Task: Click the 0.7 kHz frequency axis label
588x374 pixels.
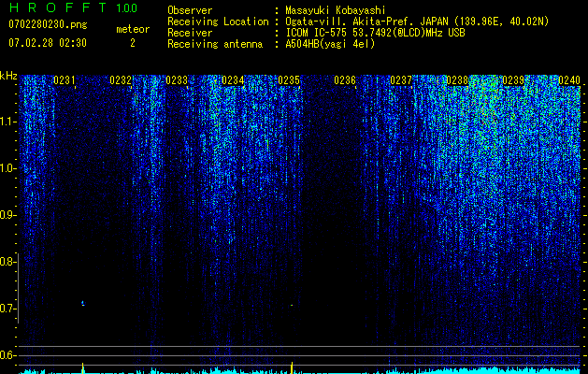Action: 7,309
